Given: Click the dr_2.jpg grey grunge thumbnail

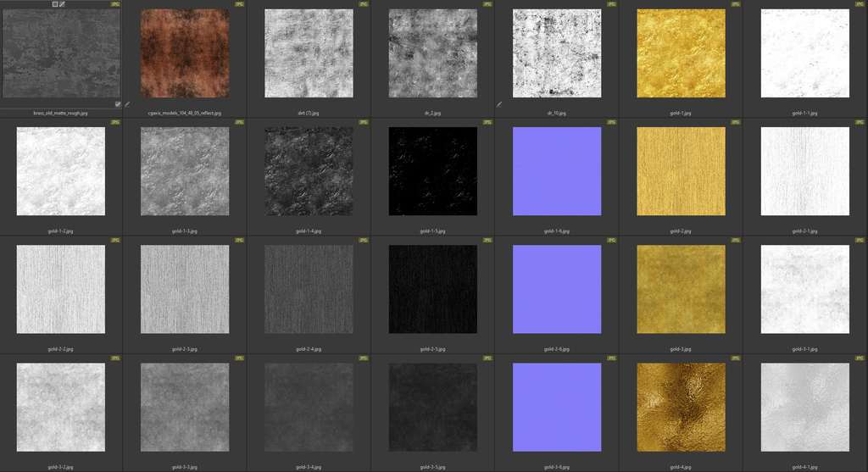Looking at the screenshot, I should click(433, 53).
